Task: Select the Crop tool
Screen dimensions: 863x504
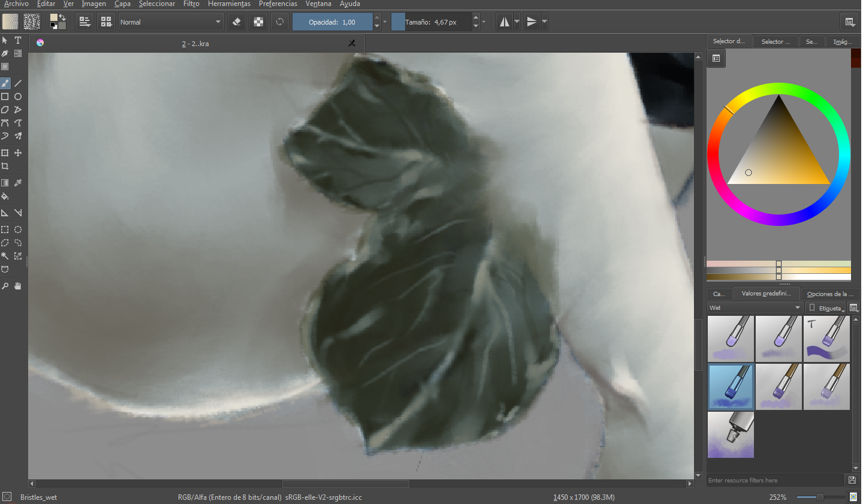Action: [x=5, y=166]
